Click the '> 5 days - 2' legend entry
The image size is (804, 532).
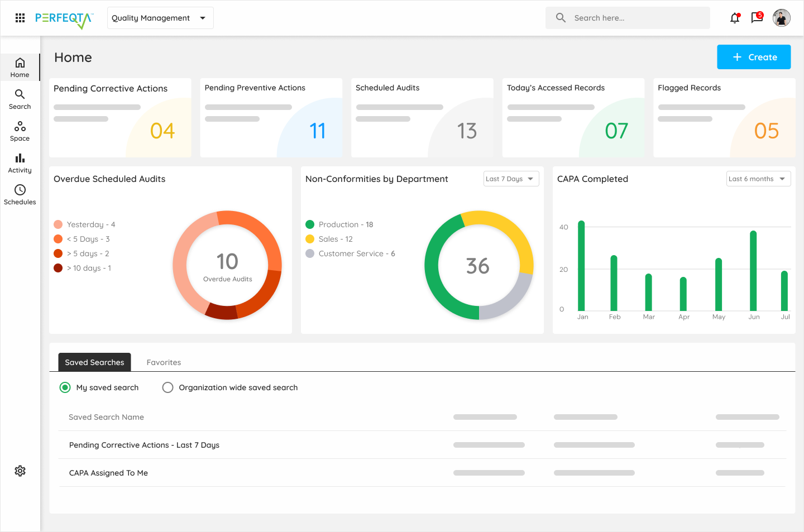[x=82, y=253]
